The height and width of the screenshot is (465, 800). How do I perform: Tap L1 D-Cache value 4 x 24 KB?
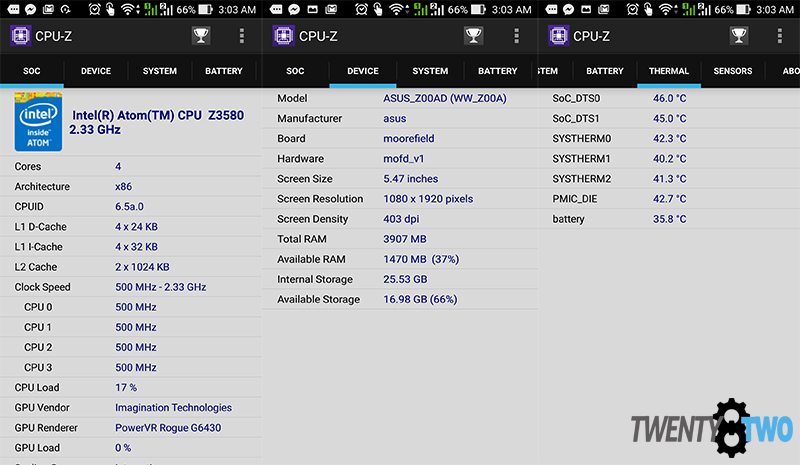coord(136,227)
